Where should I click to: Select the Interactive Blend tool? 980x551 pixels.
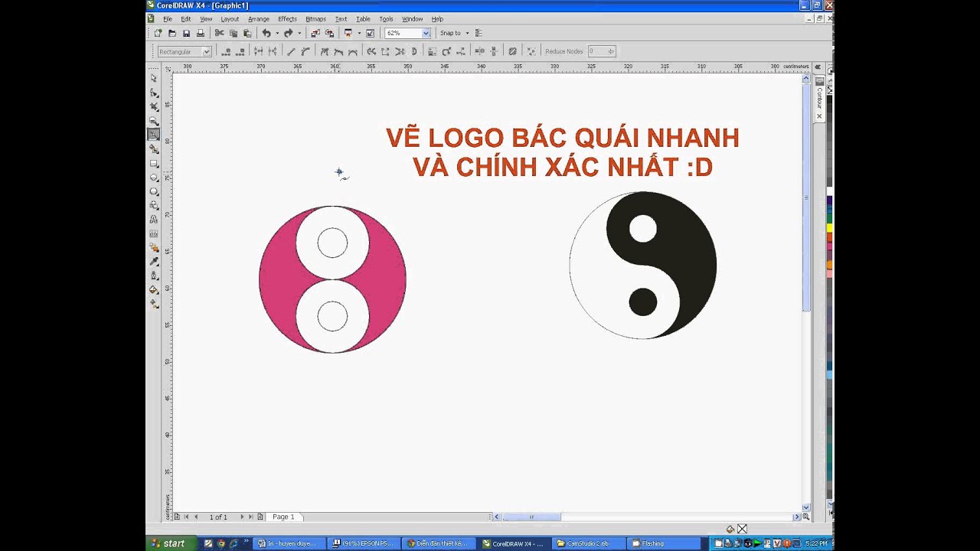point(154,248)
